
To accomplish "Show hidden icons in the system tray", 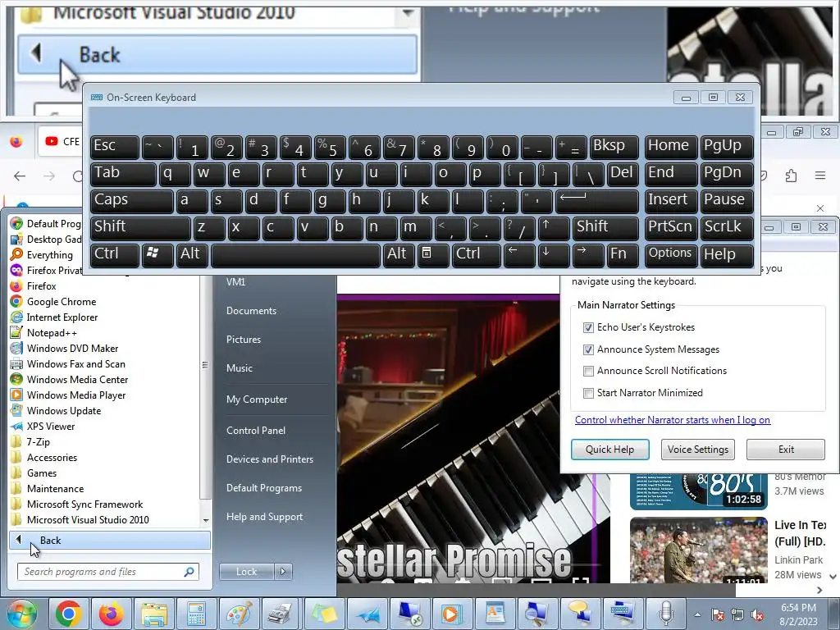I will (x=697, y=614).
